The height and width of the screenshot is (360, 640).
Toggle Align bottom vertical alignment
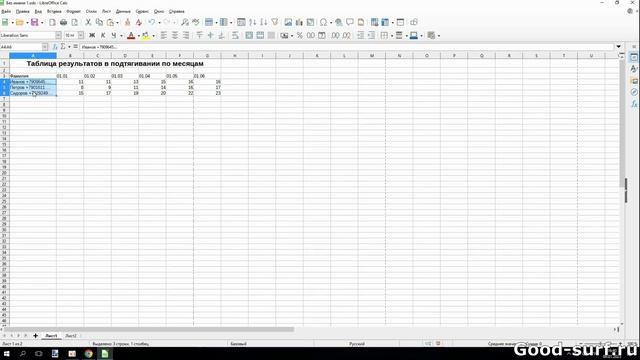[222, 36]
